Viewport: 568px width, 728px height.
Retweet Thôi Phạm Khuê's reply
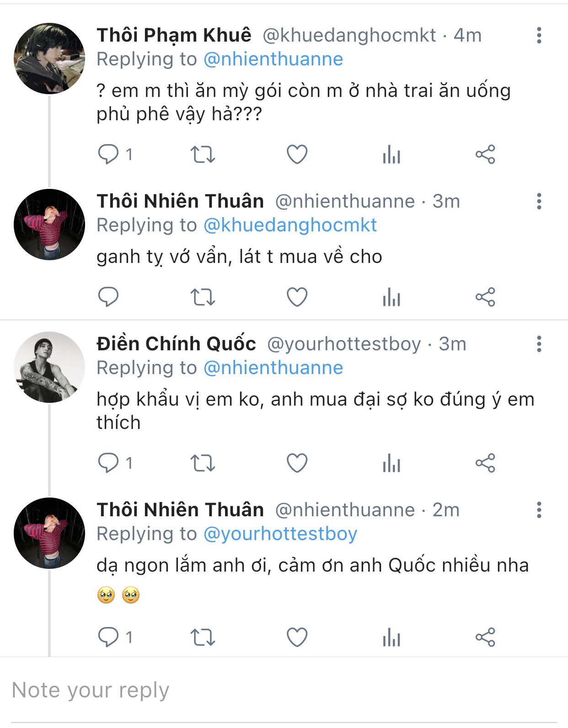(203, 155)
